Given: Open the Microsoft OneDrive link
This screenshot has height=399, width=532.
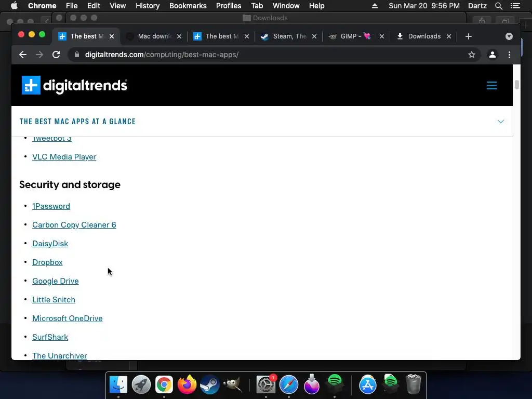Looking at the screenshot, I should point(67,318).
